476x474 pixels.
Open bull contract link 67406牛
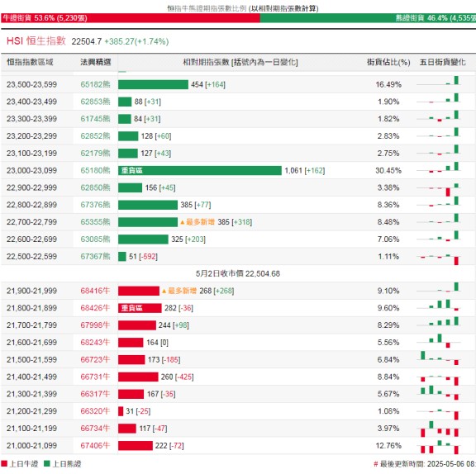tap(95, 445)
